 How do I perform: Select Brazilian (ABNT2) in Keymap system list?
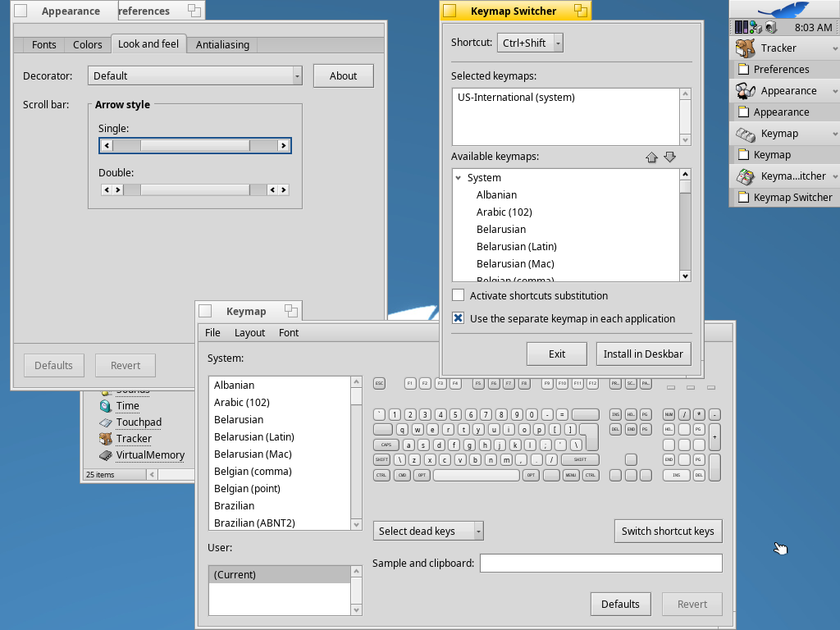[x=280, y=523]
